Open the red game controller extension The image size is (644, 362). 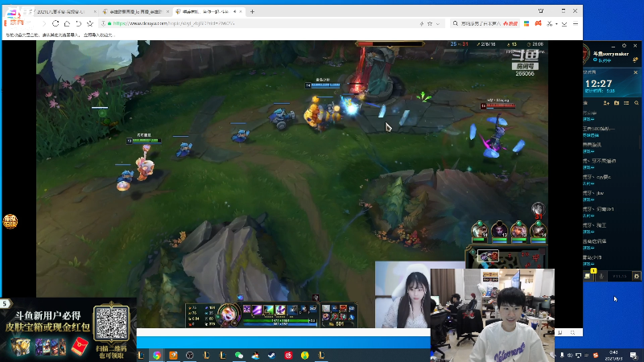coord(538,23)
